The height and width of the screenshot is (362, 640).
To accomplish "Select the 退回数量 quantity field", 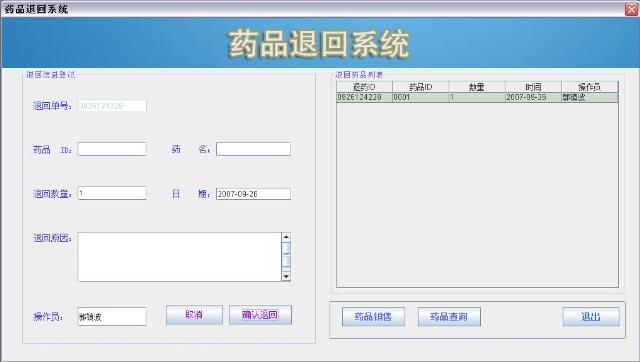I will tap(112, 193).
